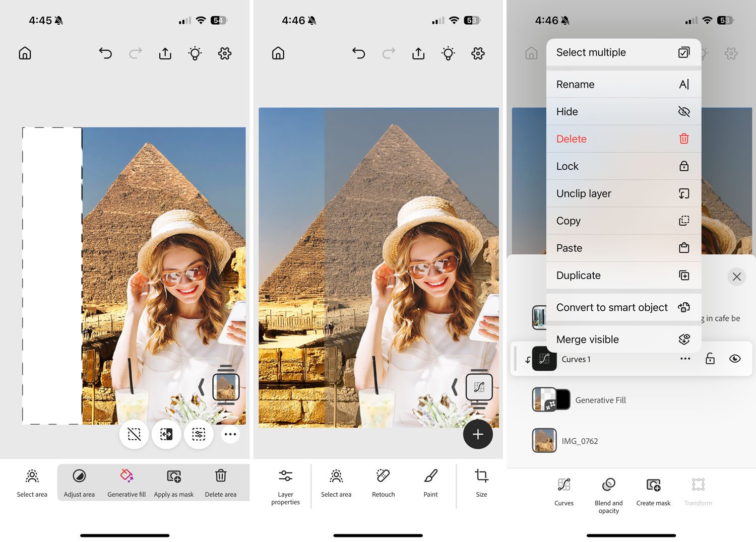Image resolution: width=756 pixels, height=542 pixels.
Task: Tap the Create mask icon
Action: click(653, 492)
